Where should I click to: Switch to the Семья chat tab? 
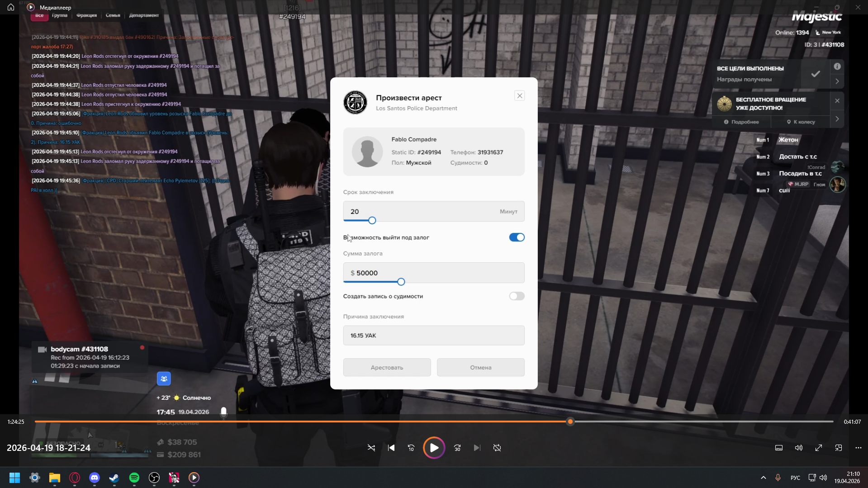[x=113, y=15]
